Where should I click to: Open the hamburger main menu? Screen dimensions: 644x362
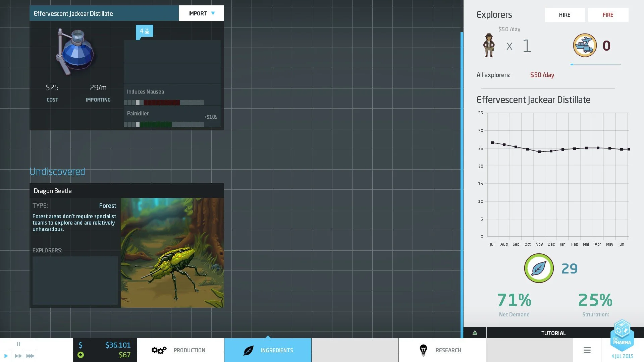[x=587, y=350]
